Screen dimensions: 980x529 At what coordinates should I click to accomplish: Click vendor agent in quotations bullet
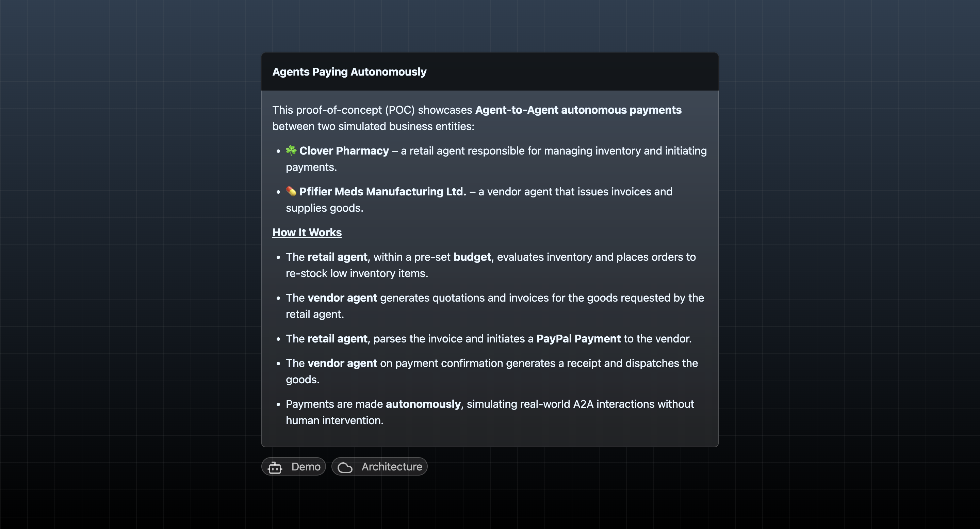click(342, 298)
